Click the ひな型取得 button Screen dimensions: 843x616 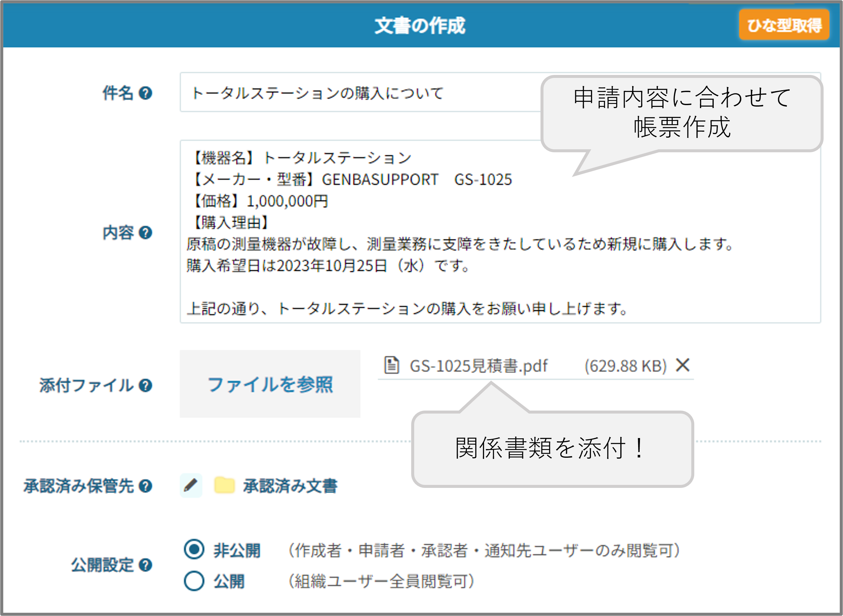tap(784, 25)
